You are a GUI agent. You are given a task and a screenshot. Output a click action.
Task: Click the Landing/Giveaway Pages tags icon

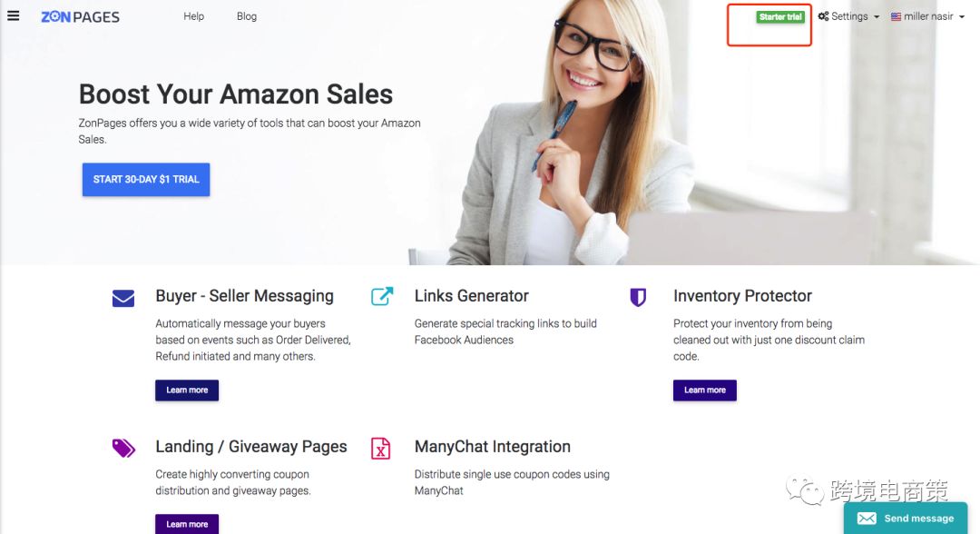123,448
